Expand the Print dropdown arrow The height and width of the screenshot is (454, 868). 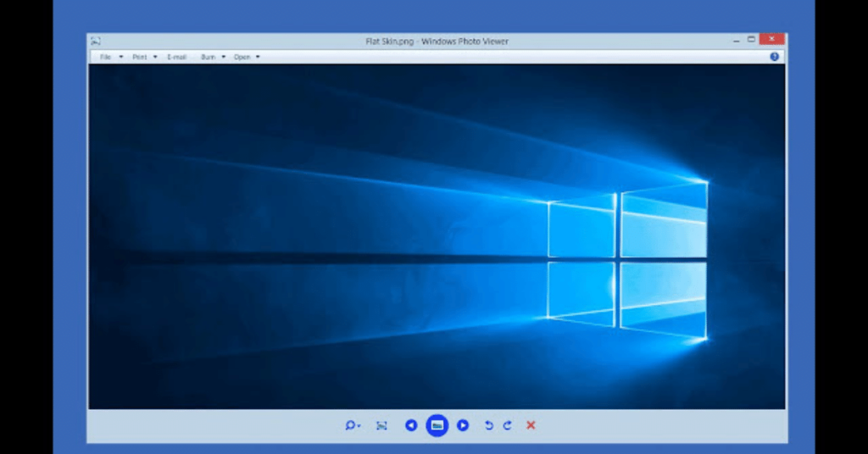[155, 57]
